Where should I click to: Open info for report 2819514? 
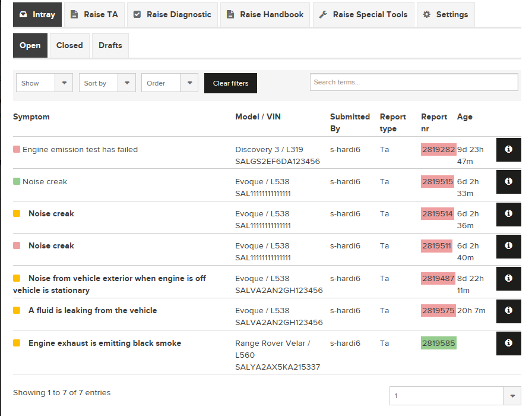509,214
